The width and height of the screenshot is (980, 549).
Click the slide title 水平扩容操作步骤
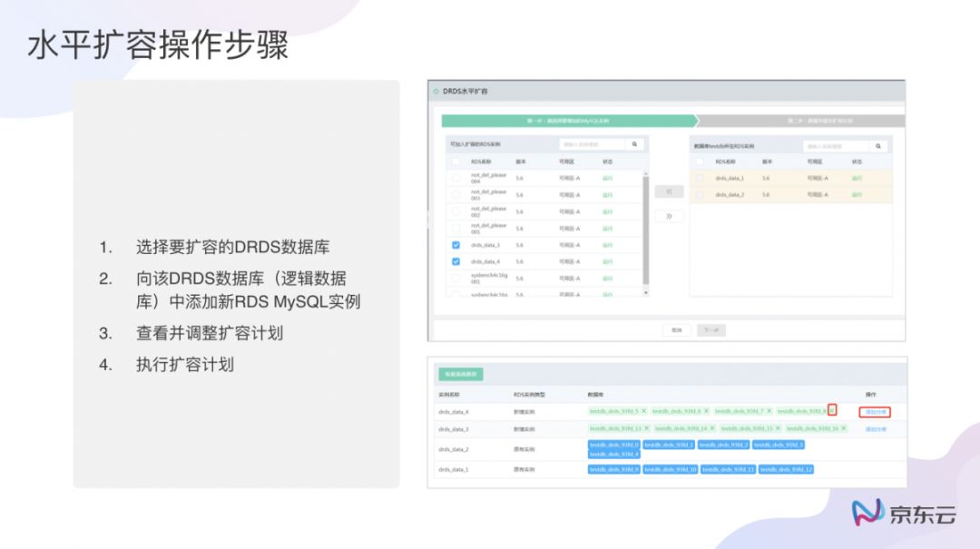(x=158, y=45)
